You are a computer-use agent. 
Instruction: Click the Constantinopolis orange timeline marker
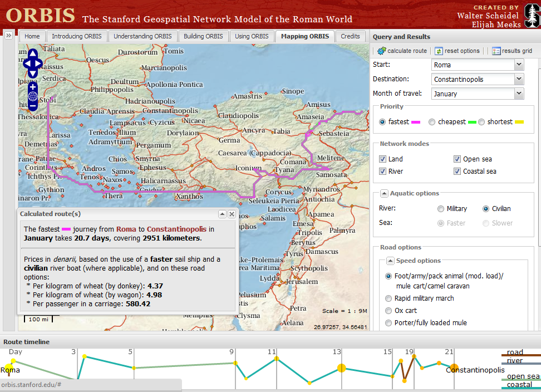click(454, 368)
